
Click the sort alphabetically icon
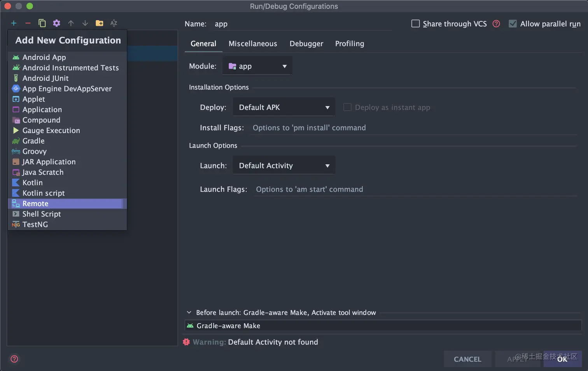pos(114,23)
